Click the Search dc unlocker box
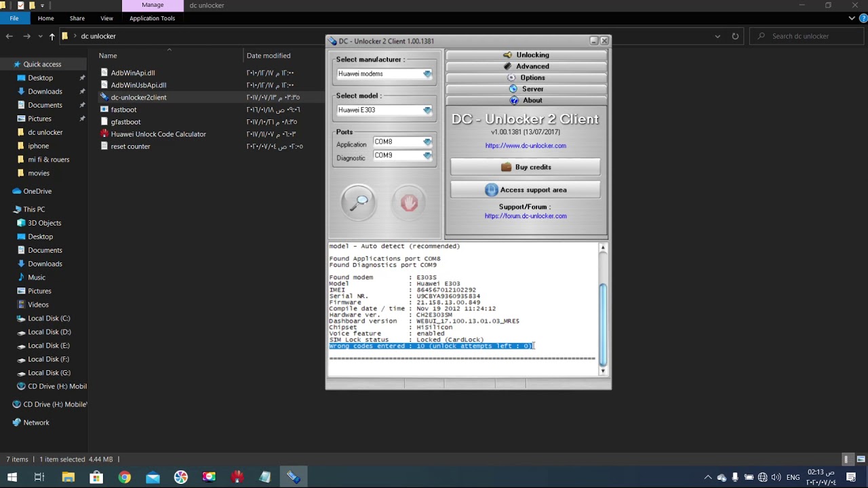This screenshot has width=868, height=488. point(807,36)
